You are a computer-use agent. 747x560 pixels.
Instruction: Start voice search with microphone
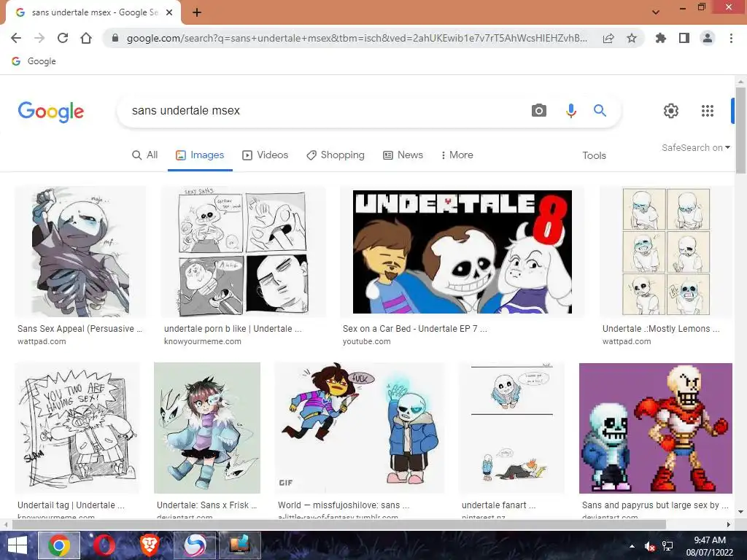(570, 111)
